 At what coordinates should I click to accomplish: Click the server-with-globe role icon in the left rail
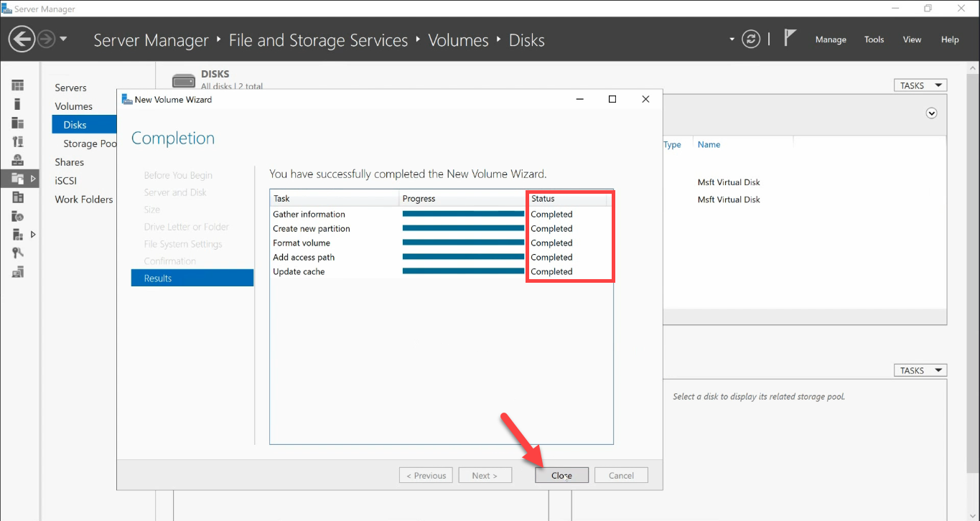18,216
